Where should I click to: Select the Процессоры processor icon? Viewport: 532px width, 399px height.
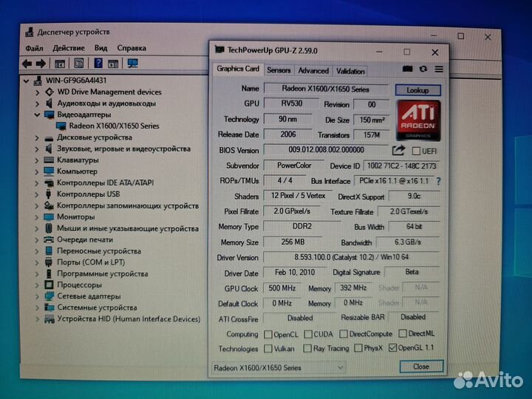point(49,284)
